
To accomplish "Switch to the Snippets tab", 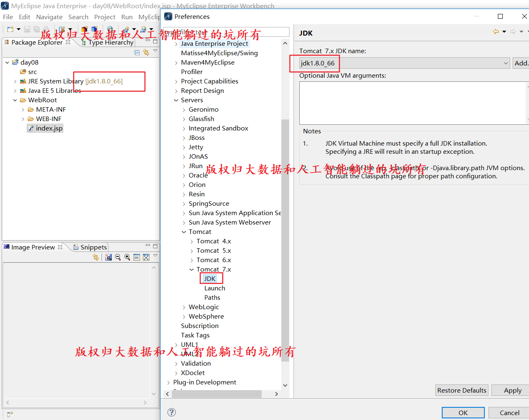I will coord(90,247).
